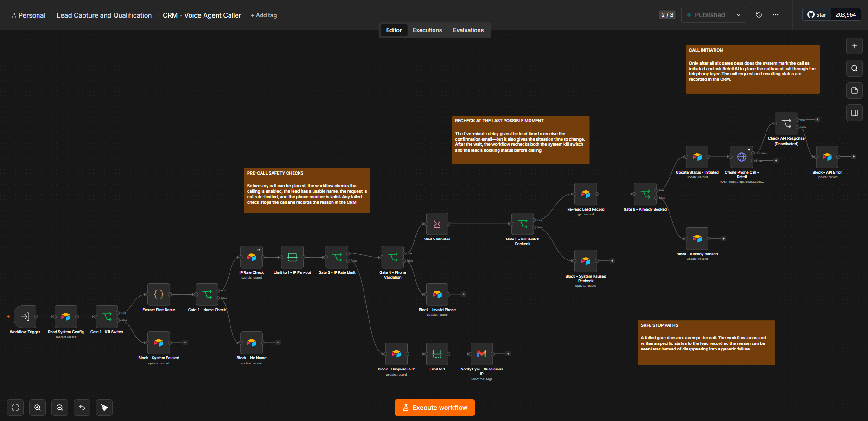Select the Workflow Trigger node icon
Viewport: 868px width, 421px height.
[25, 317]
